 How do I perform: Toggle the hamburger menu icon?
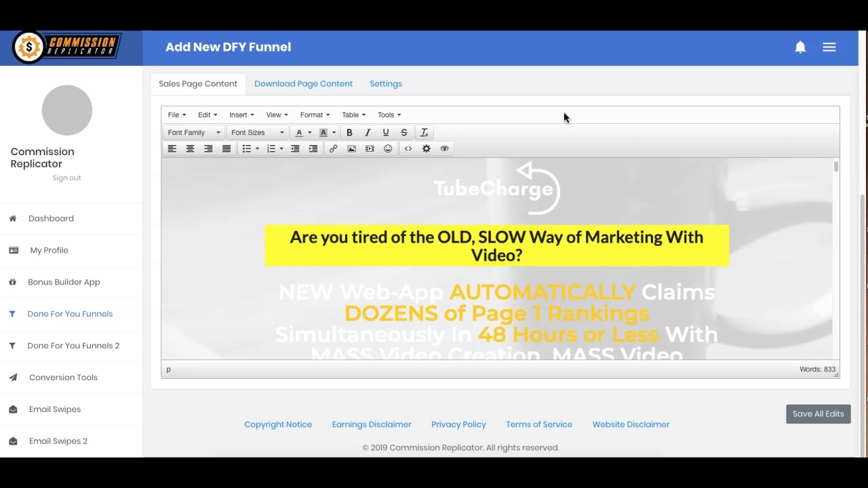(x=829, y=47)
